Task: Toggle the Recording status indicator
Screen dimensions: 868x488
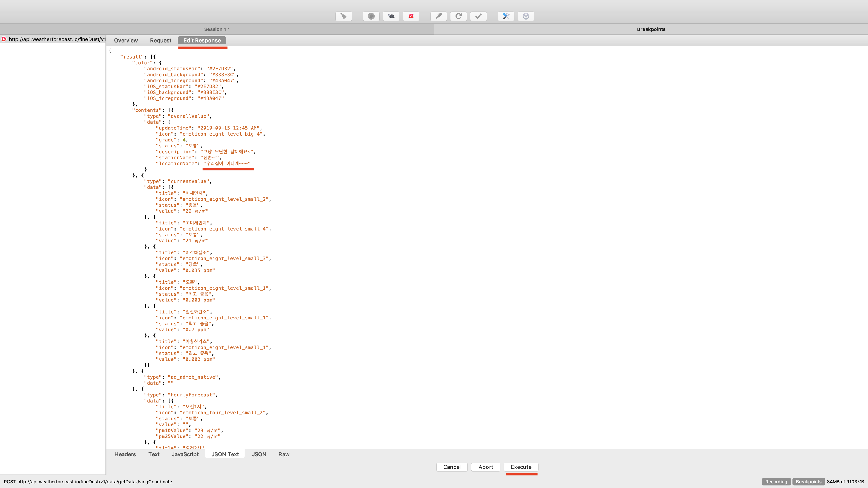Action: tap(776, 481)
